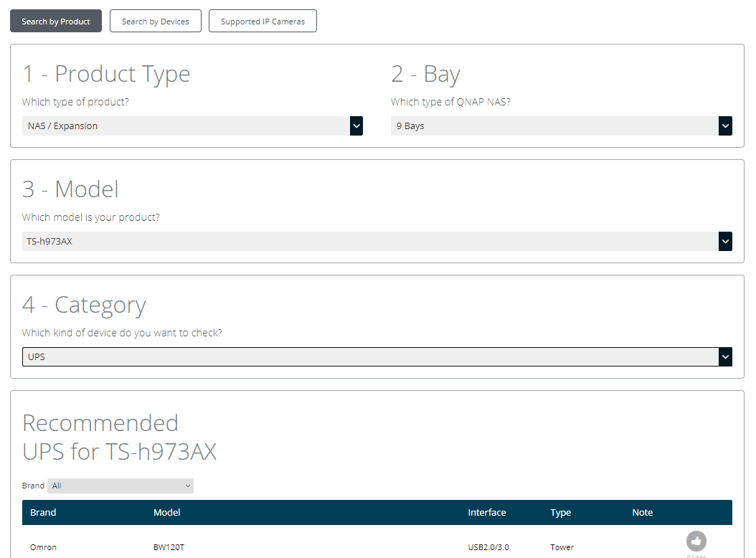Open the Supported IP Cameras tab

pyautogui.click(x=263, y=22)
